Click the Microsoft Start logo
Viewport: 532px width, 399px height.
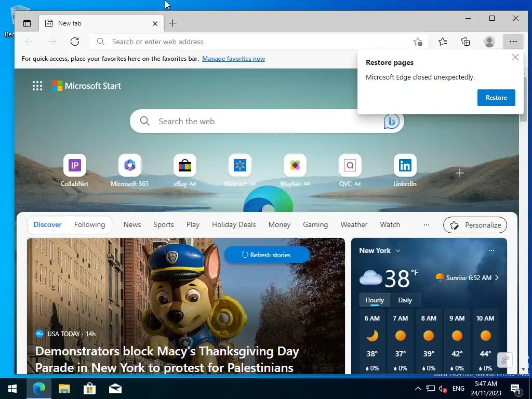86,86
